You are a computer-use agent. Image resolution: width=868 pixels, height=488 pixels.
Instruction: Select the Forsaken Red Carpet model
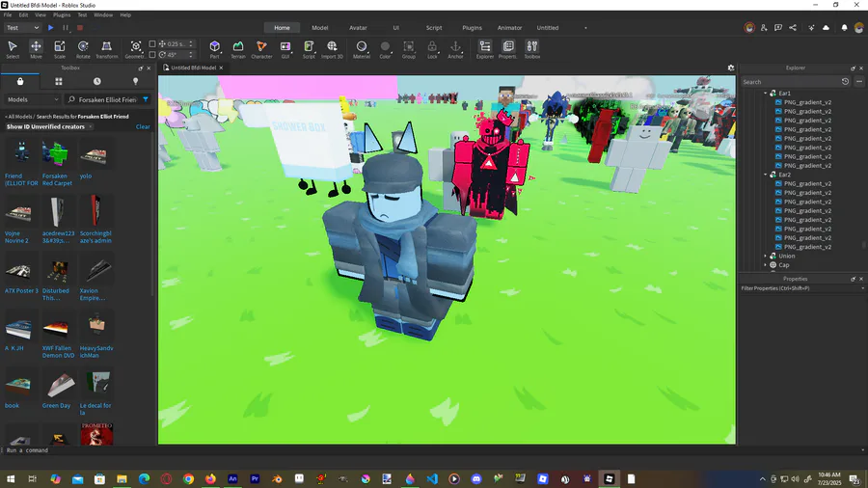(57, 163)
